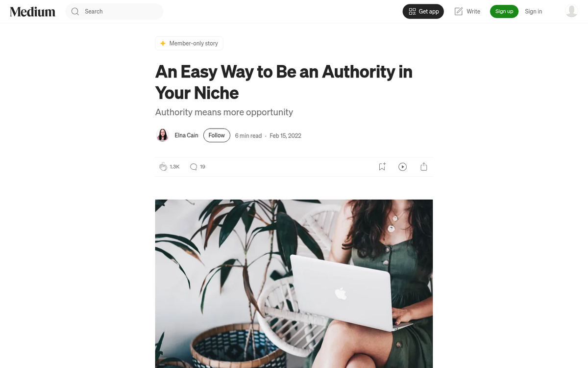Click the Medium logo
Viewport: 588px width, 368px height.
[x=32, y=12]
